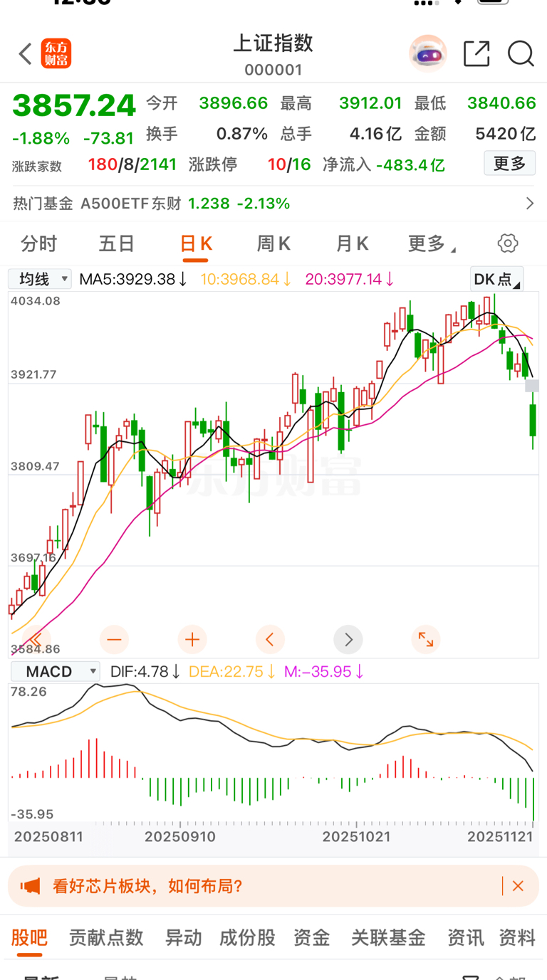Shift chart right with arrow button
The image size is (547, 980).
[x=348, y=639]
